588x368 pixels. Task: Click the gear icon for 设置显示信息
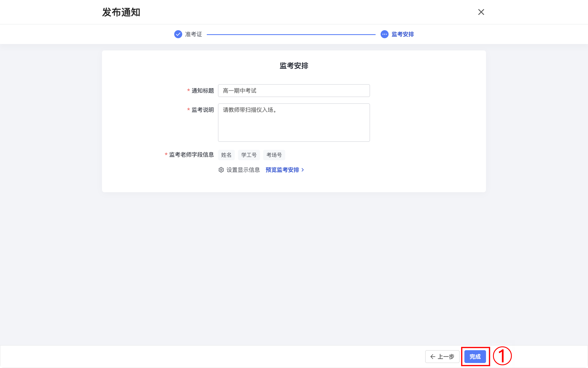[221, 170]
